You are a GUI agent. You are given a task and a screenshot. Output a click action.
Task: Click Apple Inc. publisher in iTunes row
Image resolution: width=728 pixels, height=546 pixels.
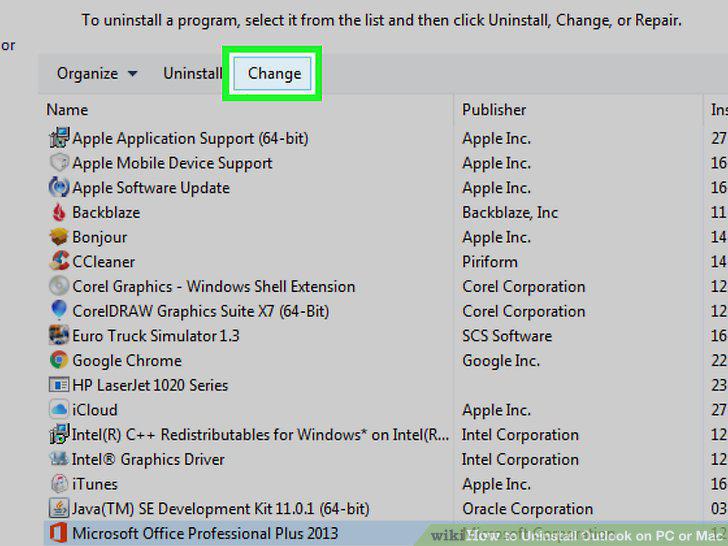[496, 484]
